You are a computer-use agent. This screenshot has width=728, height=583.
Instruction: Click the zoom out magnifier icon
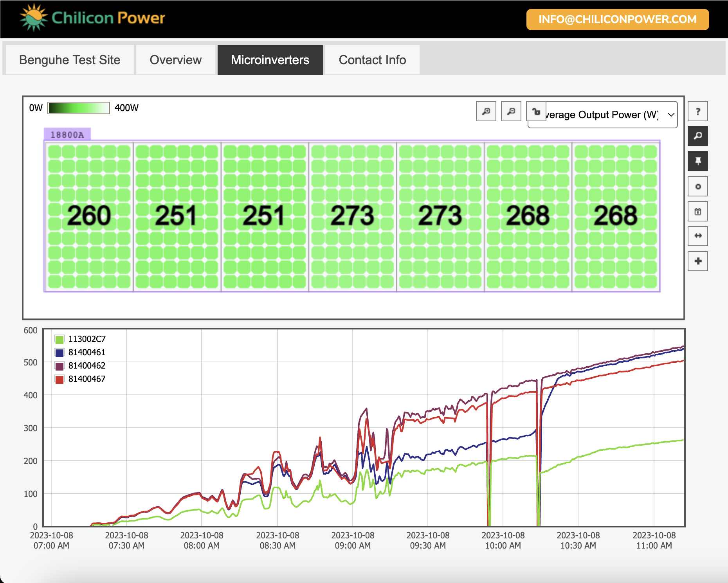pos(511,112)
